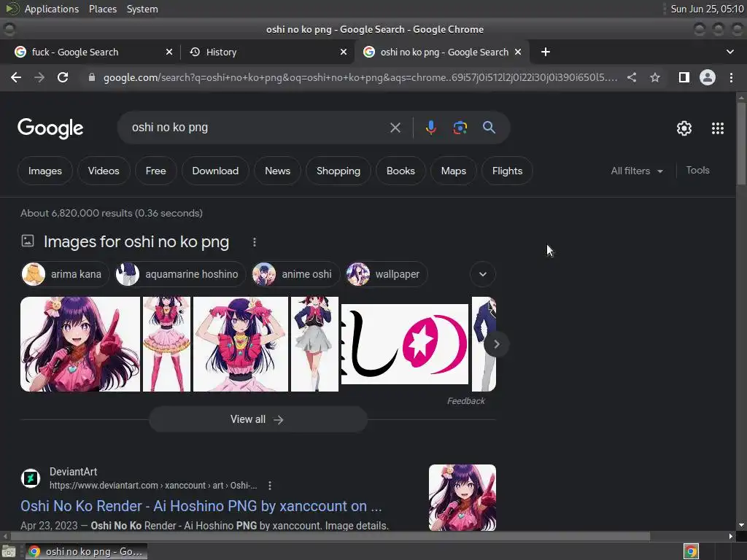Viewport: 747px width, 560px height.
Task: Filter results by Flights
Action: 508,171
